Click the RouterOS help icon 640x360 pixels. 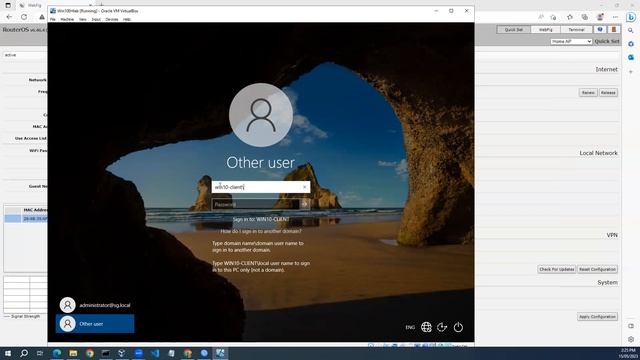[600, 29]
